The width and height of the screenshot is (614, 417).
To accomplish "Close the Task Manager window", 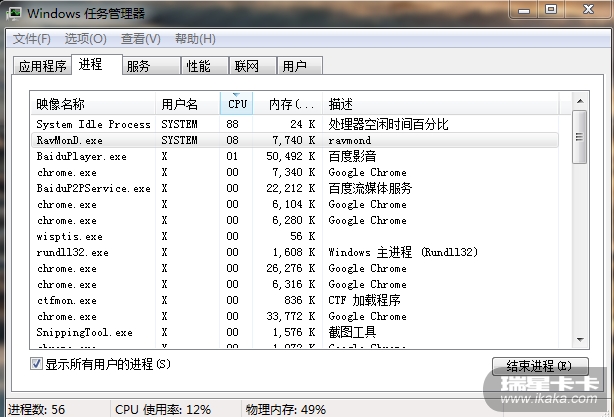I will click(588, 9).
